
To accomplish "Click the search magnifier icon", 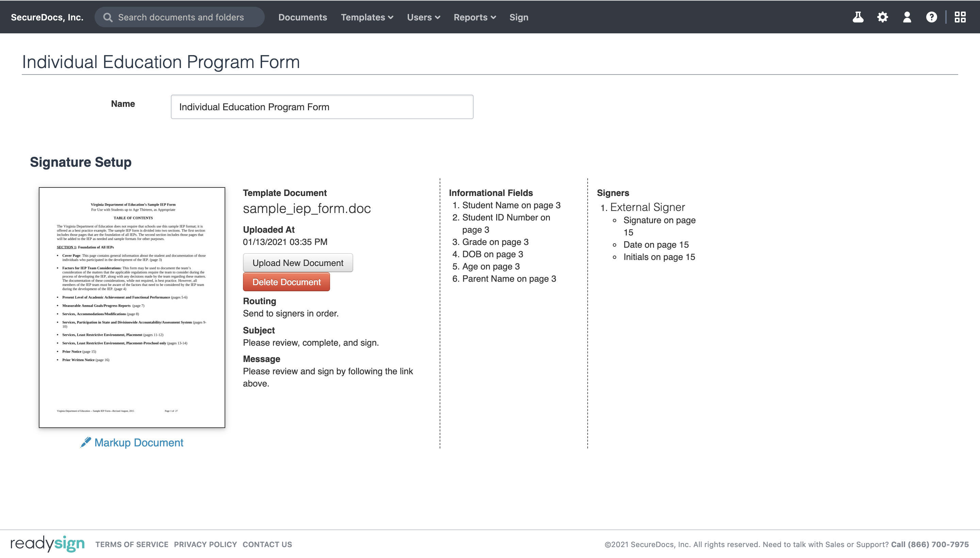I will click(x=108, y=17).
